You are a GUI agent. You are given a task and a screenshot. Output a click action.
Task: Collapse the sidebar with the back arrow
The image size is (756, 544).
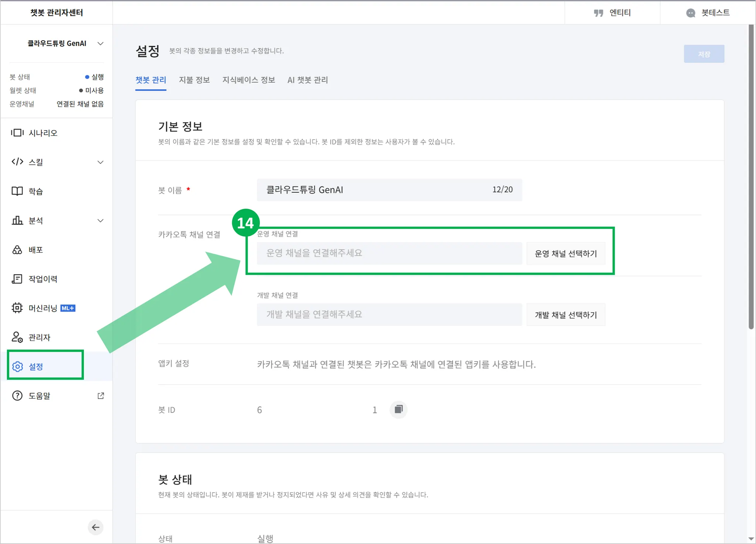[96, 527]
